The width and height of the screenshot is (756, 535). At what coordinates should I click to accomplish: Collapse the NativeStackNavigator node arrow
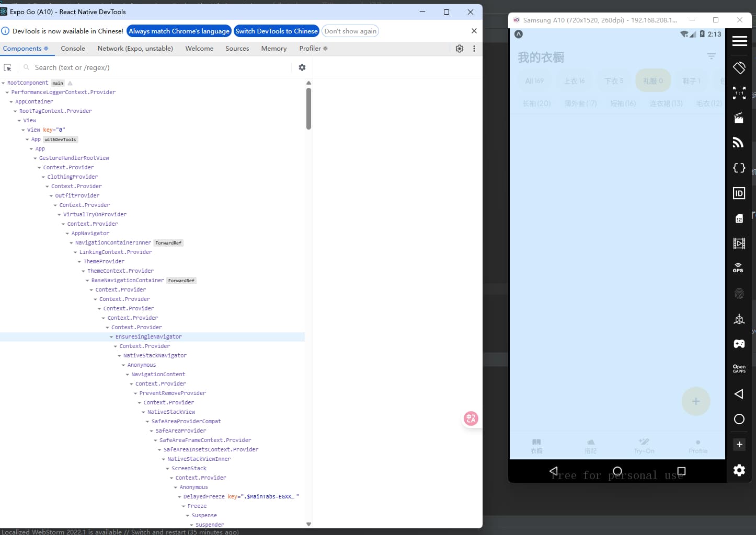(119, 356)
